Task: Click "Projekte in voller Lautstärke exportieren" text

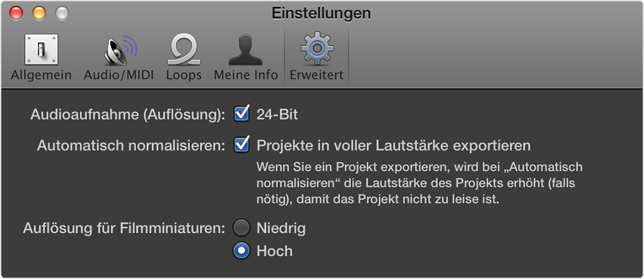Action: (x=393, y=145)
